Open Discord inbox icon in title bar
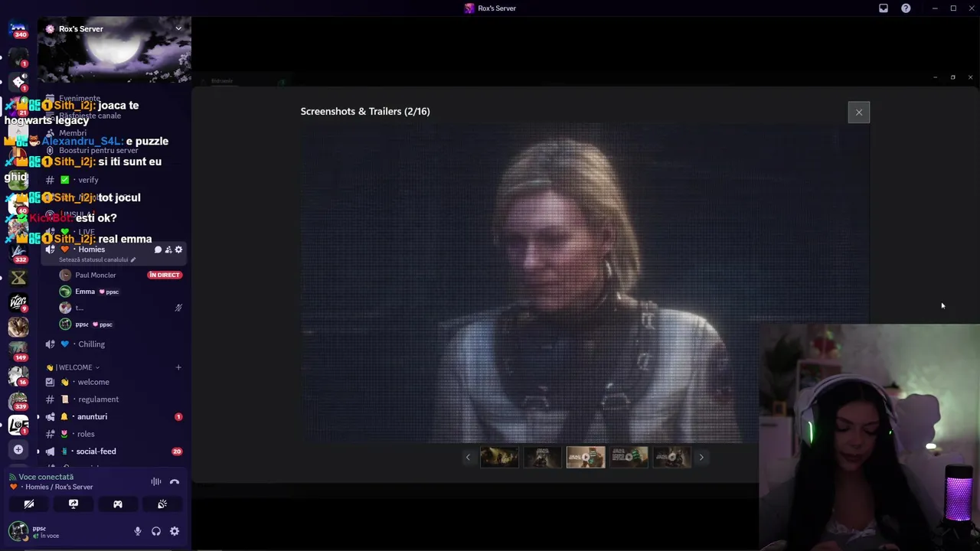 [x=884, y=8]
